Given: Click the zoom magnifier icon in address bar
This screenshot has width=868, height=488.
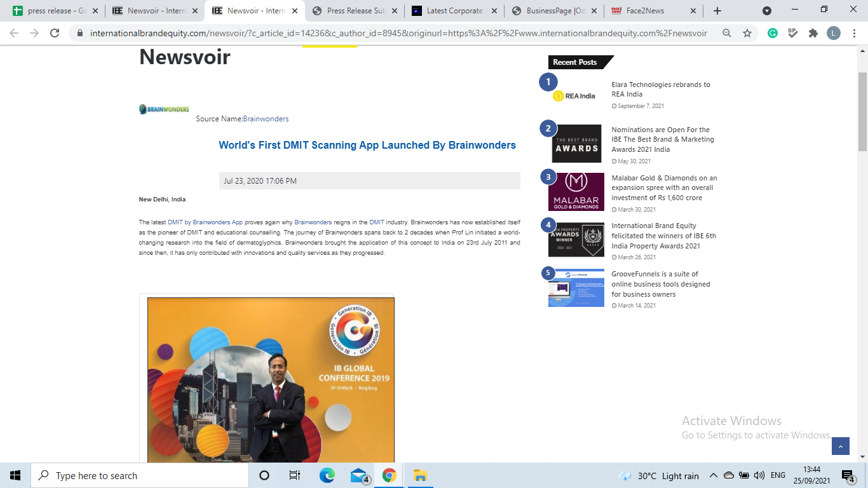Looking at the screenshot, I should coord(727,33).
